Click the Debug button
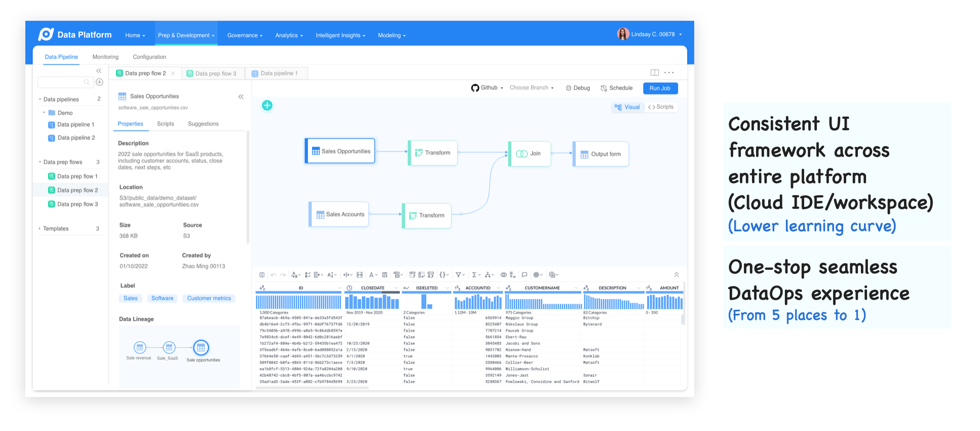This screenshot has width=980, height=431. coord(578,88)
